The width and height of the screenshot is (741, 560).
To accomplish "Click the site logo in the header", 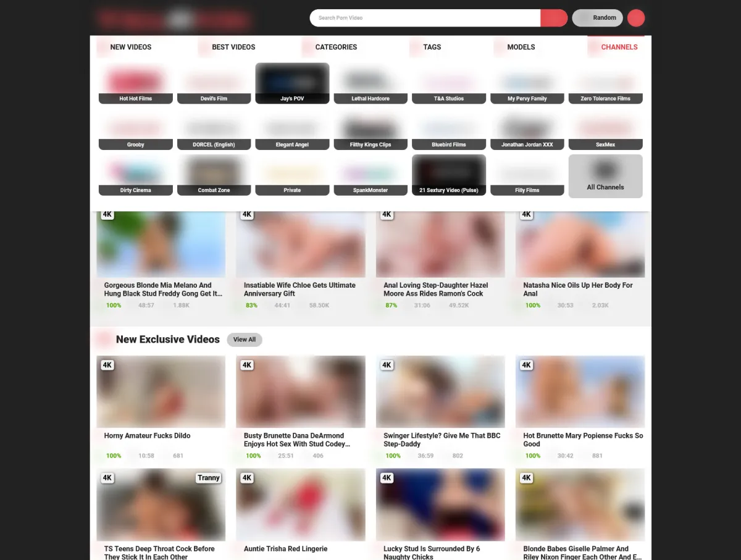I will 174,19.
